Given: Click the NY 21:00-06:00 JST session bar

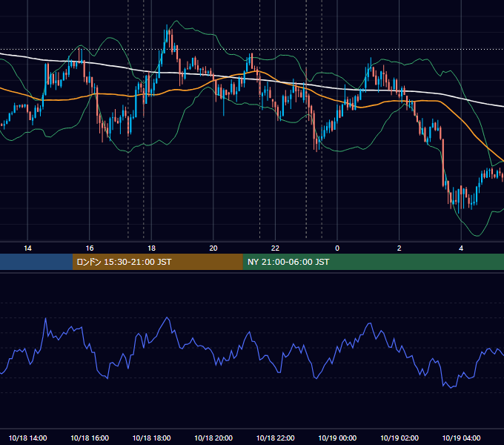Looking at the screenshot, I should 373,262.
